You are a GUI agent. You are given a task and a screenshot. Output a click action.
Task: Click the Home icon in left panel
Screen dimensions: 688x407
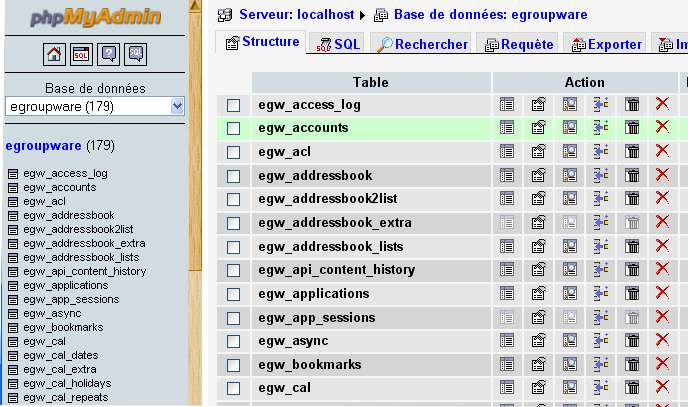pyautogui.click(x=55, y=54)
